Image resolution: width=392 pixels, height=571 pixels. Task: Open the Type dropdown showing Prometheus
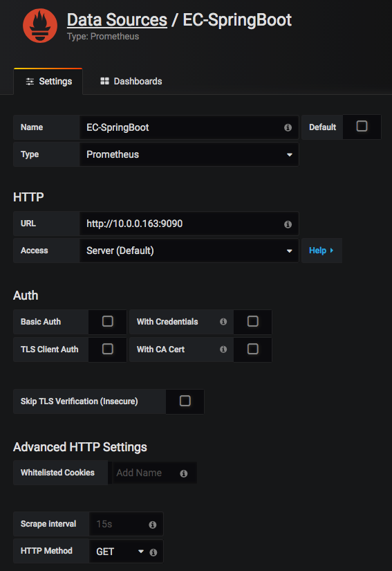pos(189,154)
